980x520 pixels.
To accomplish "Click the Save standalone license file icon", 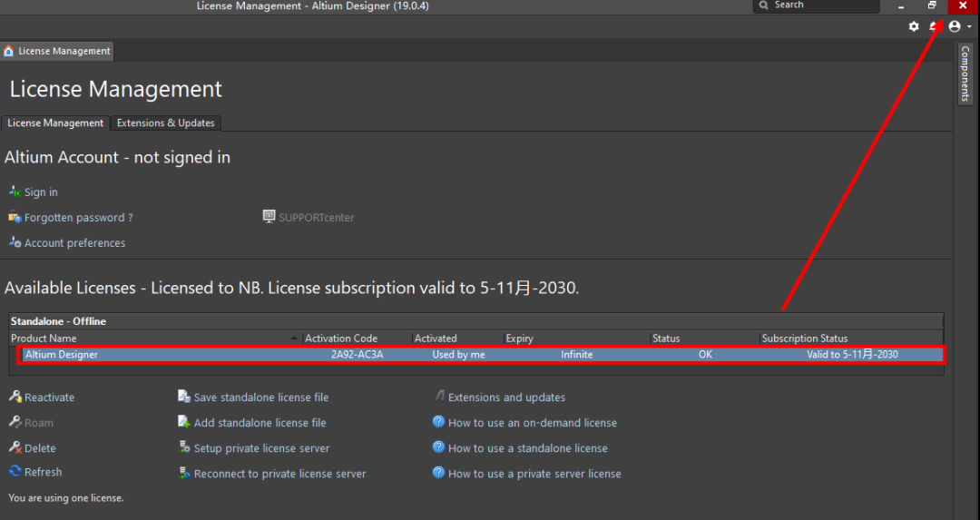I will [x=183, y=397].
